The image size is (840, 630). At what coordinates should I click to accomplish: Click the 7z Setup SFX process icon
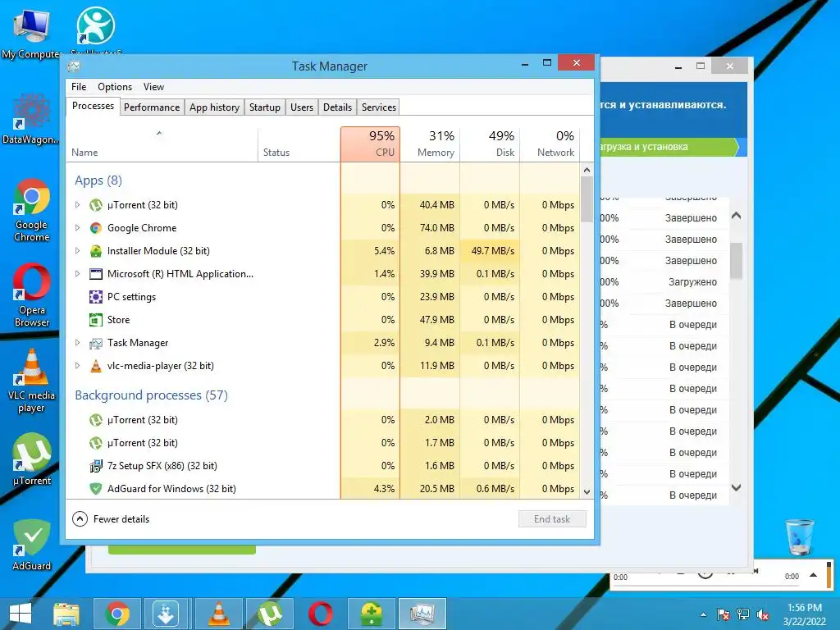(95, 466)
